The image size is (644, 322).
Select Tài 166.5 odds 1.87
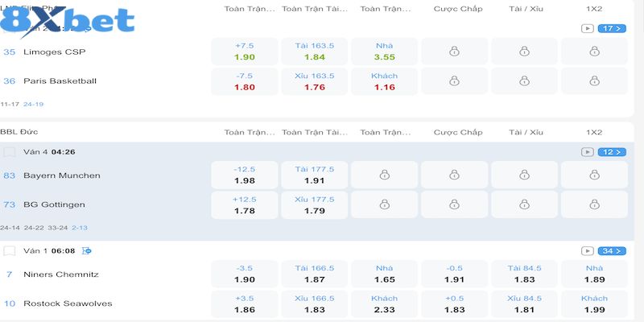coord(315,274)
